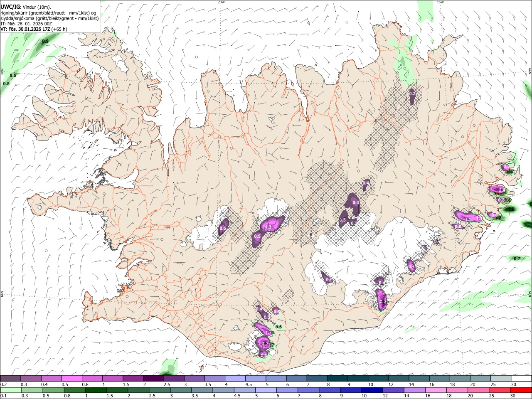This screenshot has width=532, height=399.
Task: Click the upper legend swatch for 3–3.5 mm
Action: coord(194,379)
